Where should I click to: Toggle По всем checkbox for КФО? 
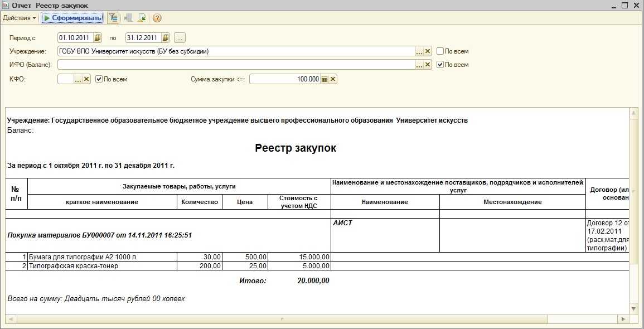coord(99,79)
